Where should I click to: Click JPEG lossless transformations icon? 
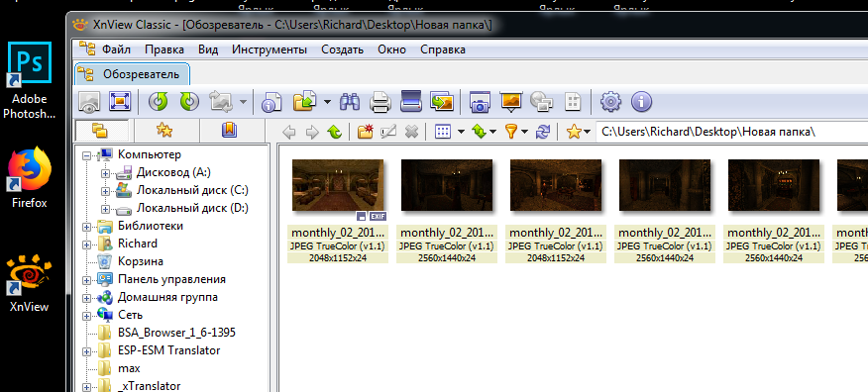pyautogui.click(x=220, y=102)
